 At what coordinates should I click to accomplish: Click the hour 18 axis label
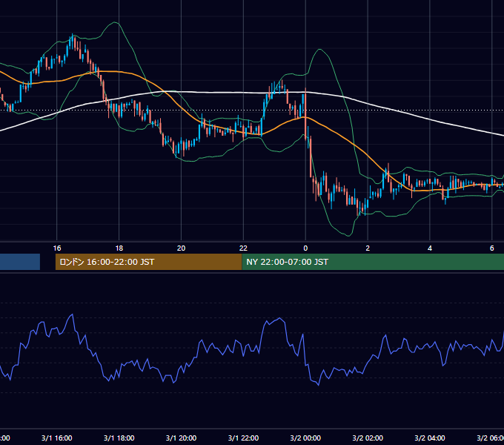(119, 248)
